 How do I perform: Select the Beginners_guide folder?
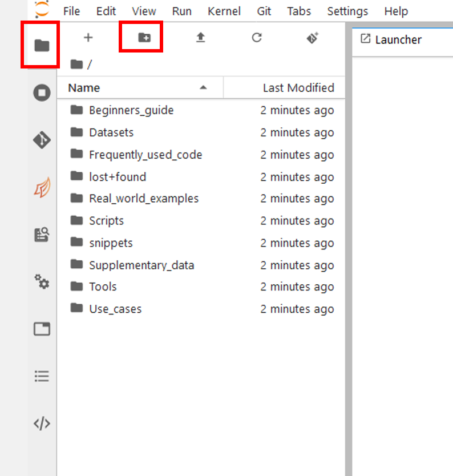[x=131, y=110]
